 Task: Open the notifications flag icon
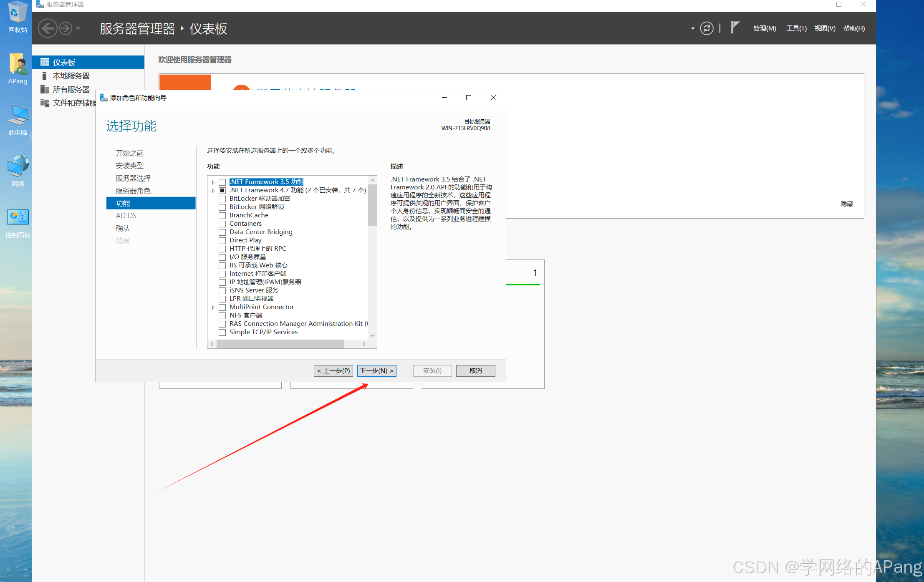[x=735, y=28]
